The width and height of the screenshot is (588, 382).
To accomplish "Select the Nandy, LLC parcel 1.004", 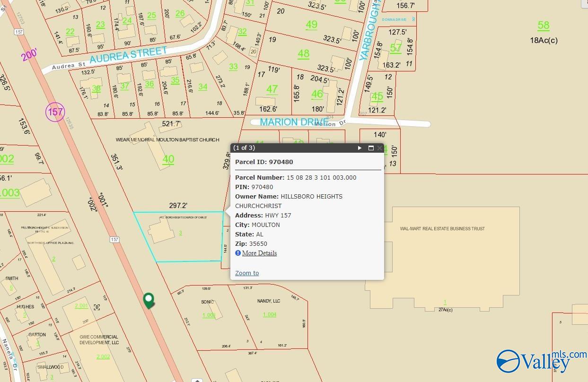I will (x=269, y=314).
